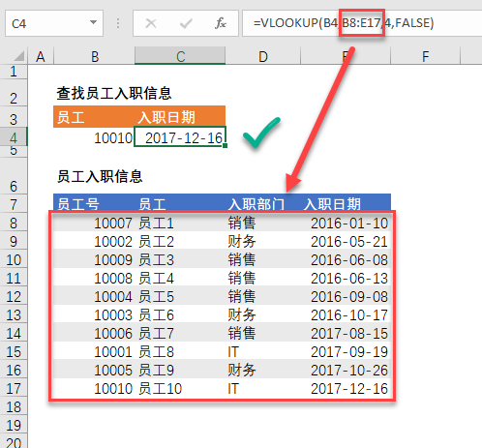Select row 2 header
482x448 pixels.
click(14, 93)
